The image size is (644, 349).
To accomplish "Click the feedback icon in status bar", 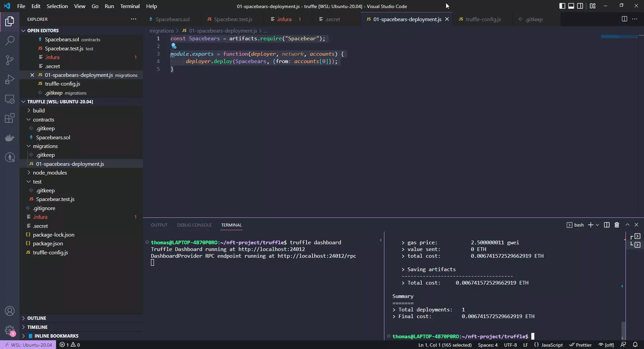I will click(623, 345).
